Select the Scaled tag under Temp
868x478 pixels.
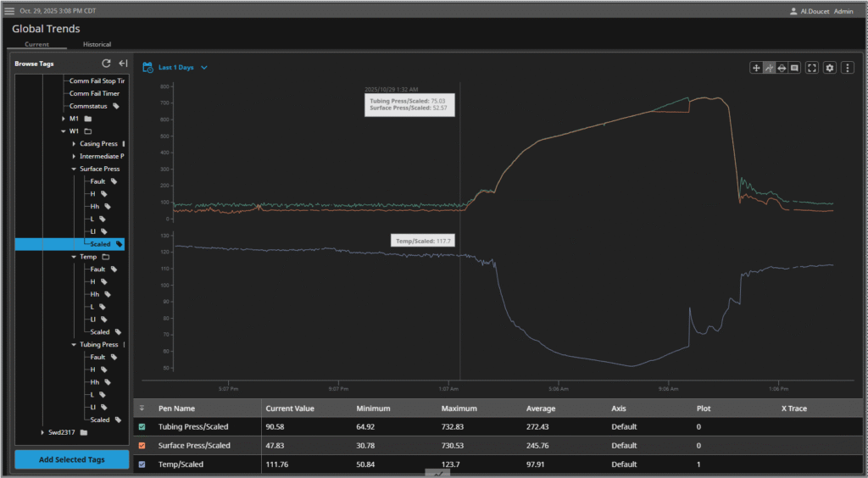click(x=100, y=332)
